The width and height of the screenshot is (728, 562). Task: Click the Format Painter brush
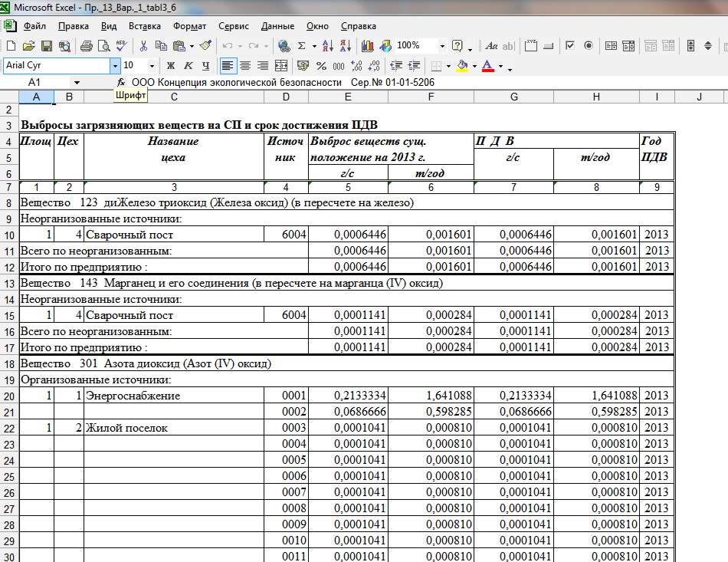[x=205, y=46]
